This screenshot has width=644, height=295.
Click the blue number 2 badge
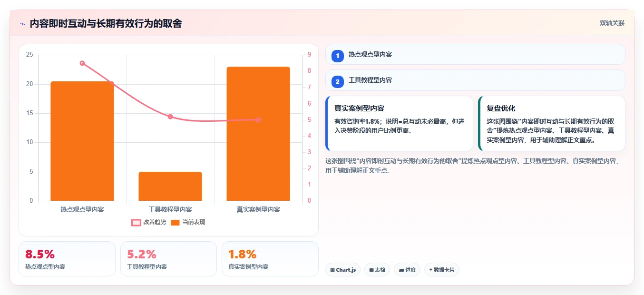[x=337, y=82]
